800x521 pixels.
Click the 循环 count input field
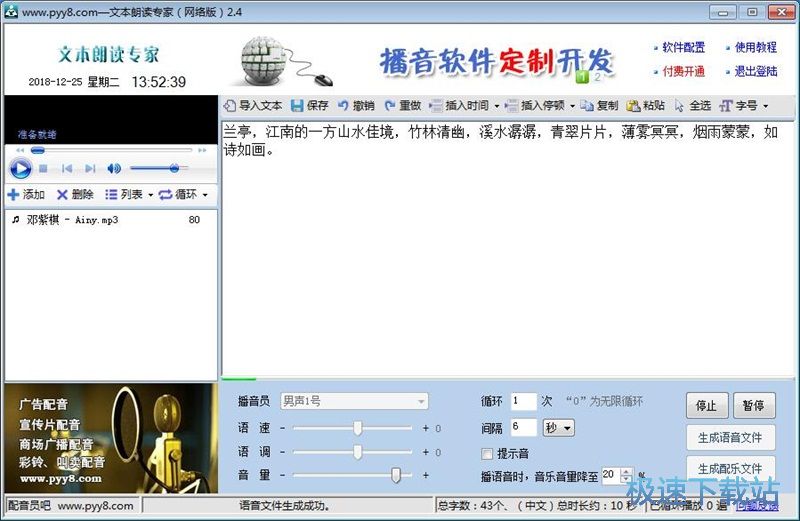click(x=523, y=401)
